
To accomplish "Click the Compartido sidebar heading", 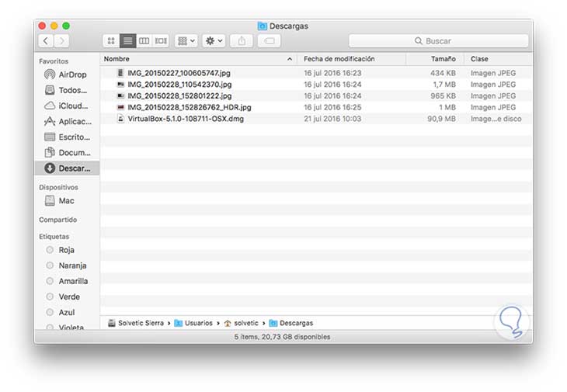I will (57, 220).
